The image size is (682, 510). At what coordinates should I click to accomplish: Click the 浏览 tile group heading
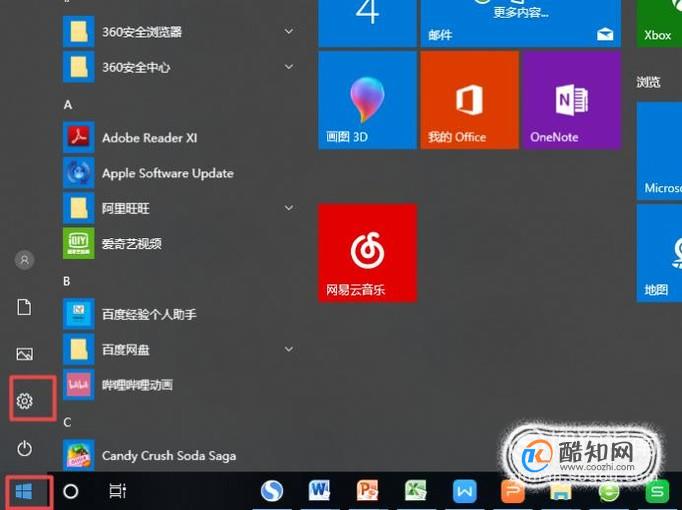point(649,82)
